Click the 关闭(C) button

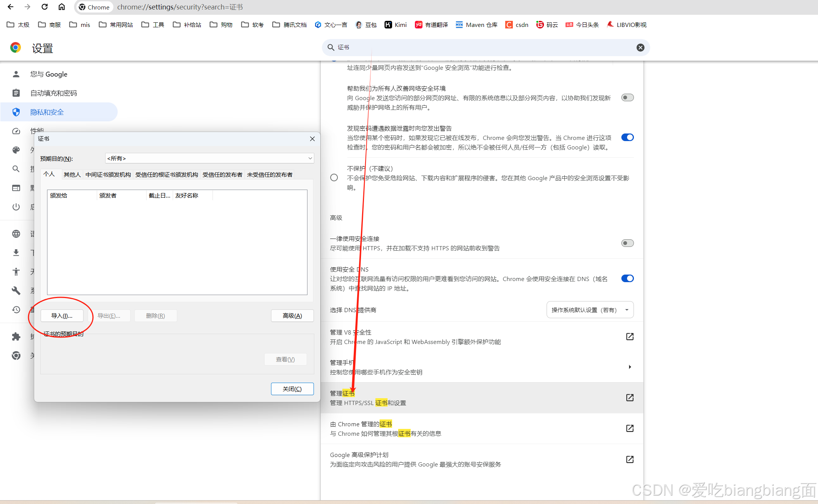[x=292, y=389]
